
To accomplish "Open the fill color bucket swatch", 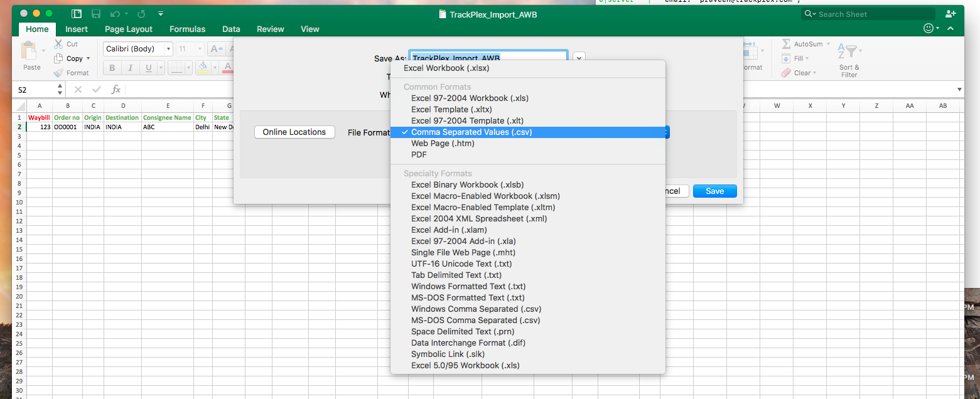I will pyautogui.click(x=202, y=68).
